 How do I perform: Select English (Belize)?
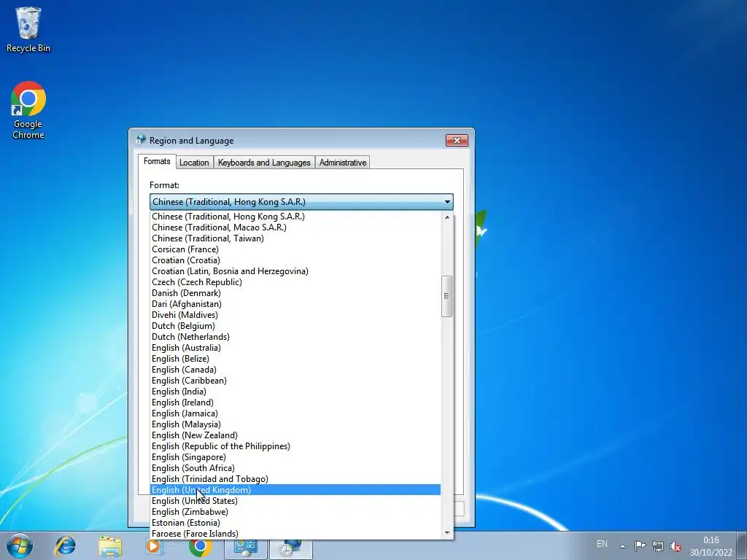click(295, 359)
